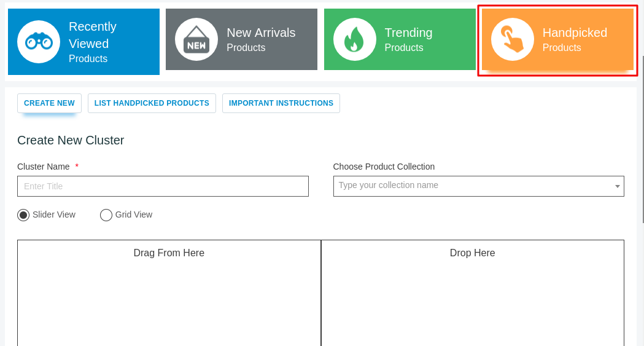Select the Slider View radio button
Image resolution: width=644 pixels, height=346 pixels.
(23, 215)
